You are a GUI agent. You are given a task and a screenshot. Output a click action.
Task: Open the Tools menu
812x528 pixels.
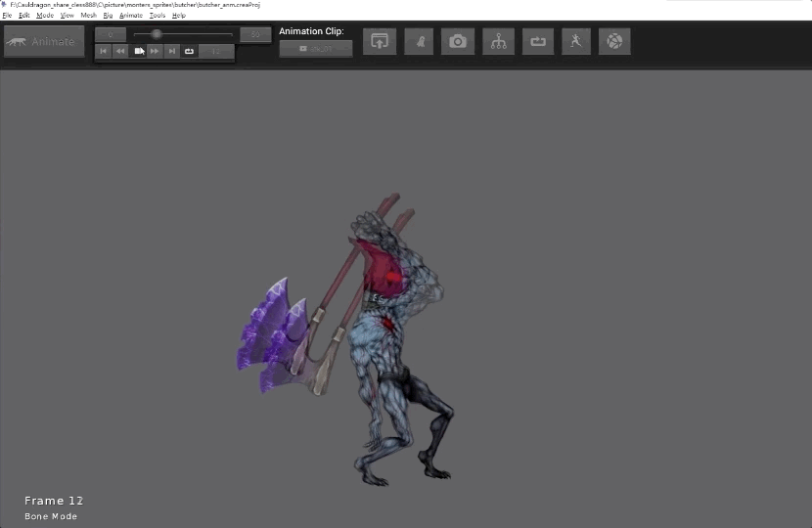158,16
